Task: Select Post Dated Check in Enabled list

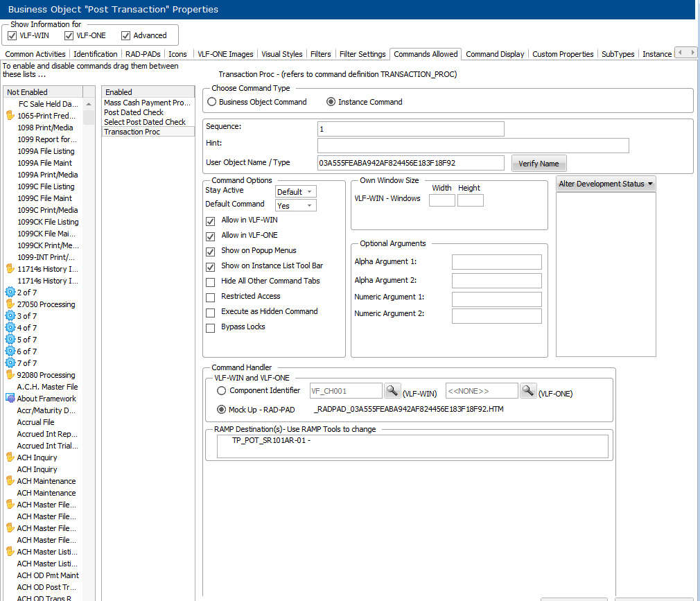Action: pos(148,112)
